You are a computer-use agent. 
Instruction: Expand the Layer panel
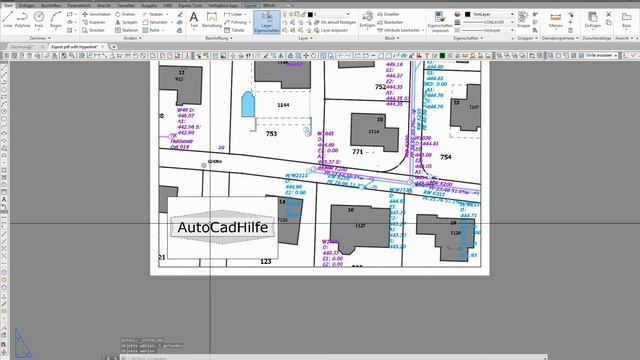click(x=305, y=38)
